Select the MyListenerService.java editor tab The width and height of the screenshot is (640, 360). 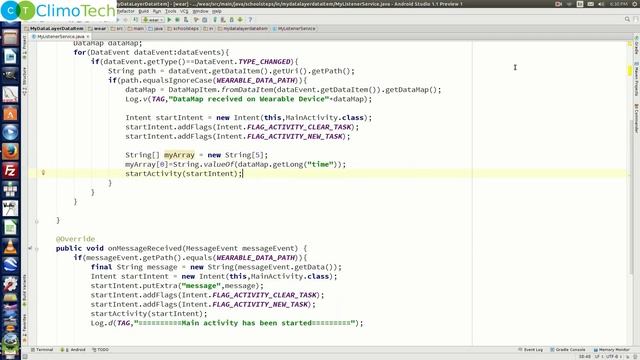click(60, 36)
